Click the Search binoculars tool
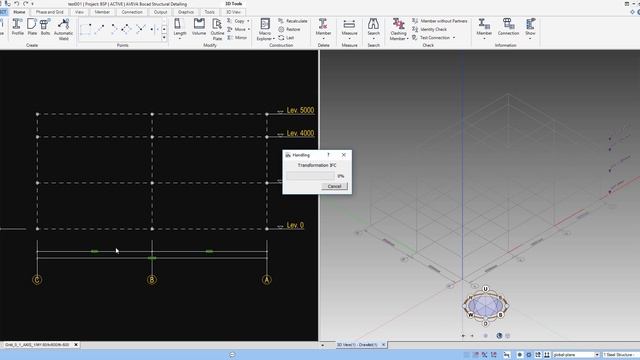The width and height of the screenshot is (640, 360). click(373, 29)
